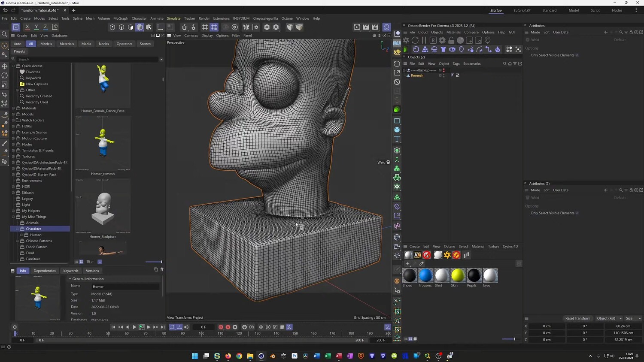The image size is (644, 362).
Task: Click the Presets filter button
Action: pos(19,51)
